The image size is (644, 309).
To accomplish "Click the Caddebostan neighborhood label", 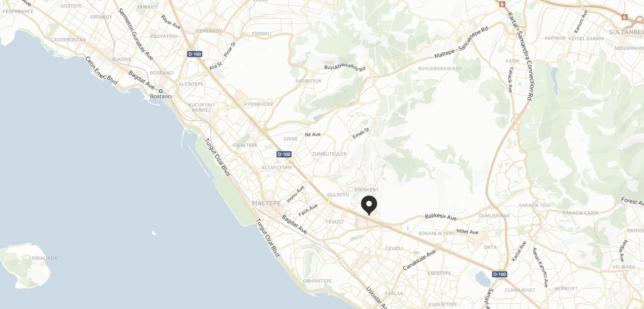I will coord(68,39).
